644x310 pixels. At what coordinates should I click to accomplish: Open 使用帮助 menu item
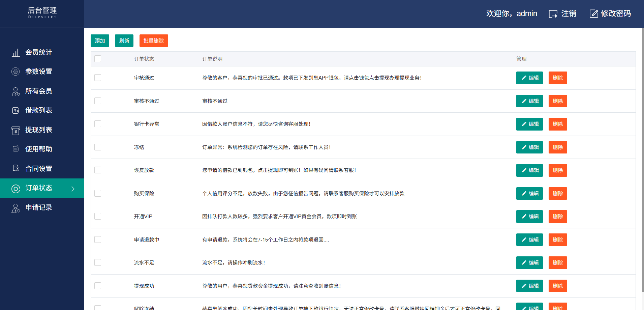[42, 149]
